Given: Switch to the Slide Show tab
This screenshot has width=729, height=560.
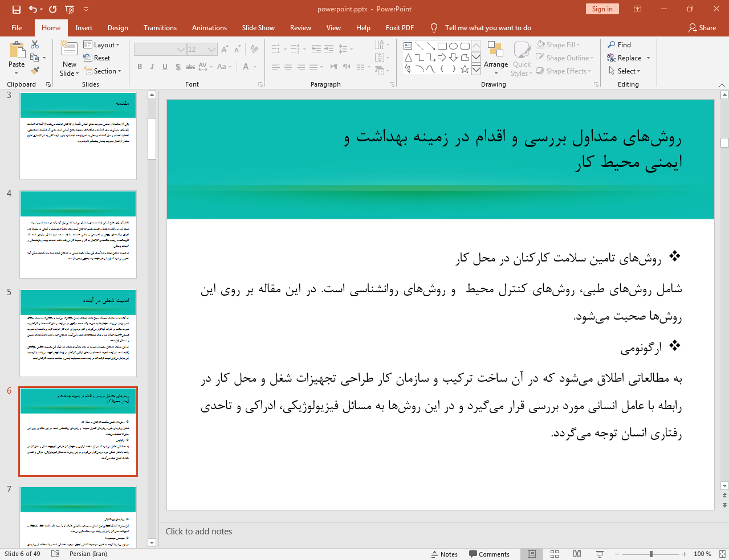Looking at the screenshot, I should tap(258, 28).
